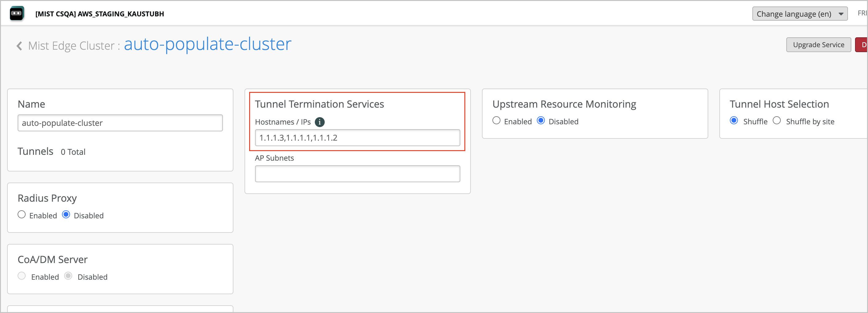The width and height of the screenshot is (868, 313).
Task: Click the Mist Edge Cluster breadcrumb text
Action: [72, 46]
